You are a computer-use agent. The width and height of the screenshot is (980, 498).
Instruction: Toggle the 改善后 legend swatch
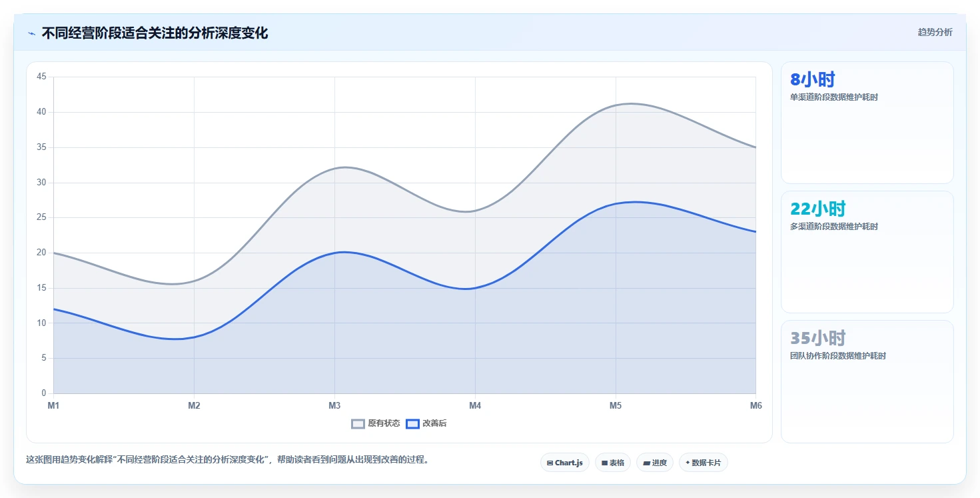point(412,423)
